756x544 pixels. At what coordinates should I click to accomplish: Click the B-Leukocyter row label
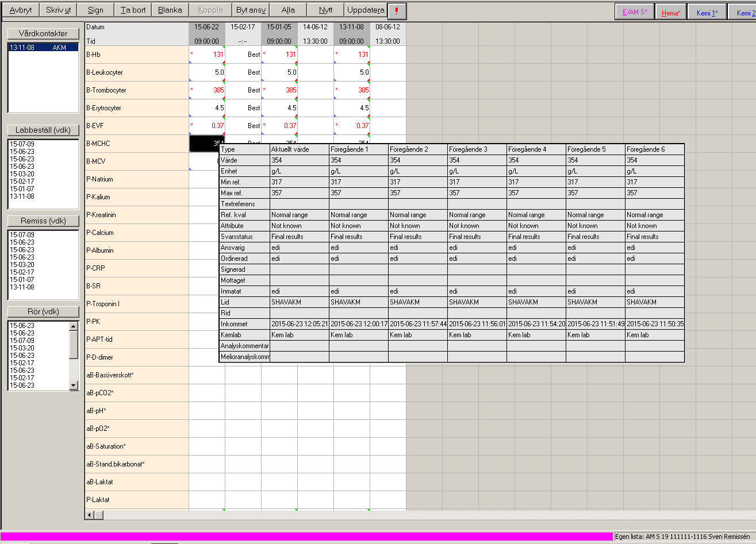click(137, 72)
